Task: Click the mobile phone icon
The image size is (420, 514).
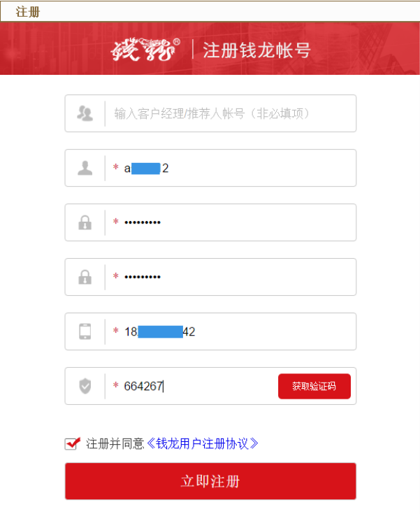Action: (x=85, y=331)
